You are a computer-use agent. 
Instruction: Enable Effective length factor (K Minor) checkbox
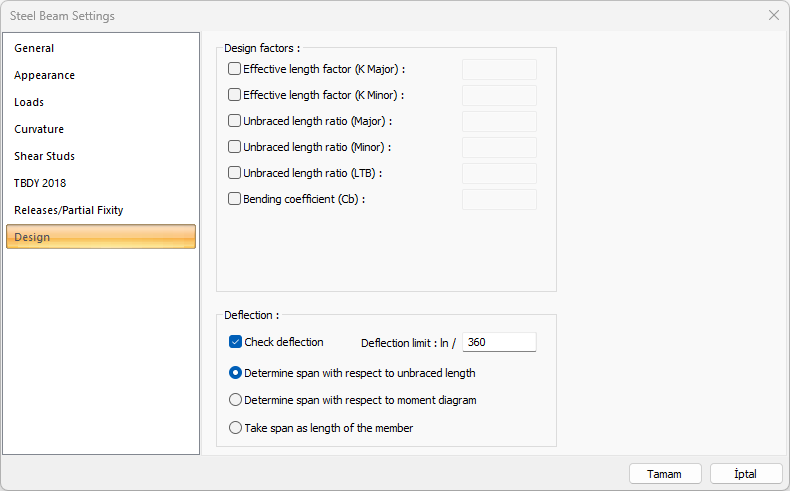[x=235, y=95]
